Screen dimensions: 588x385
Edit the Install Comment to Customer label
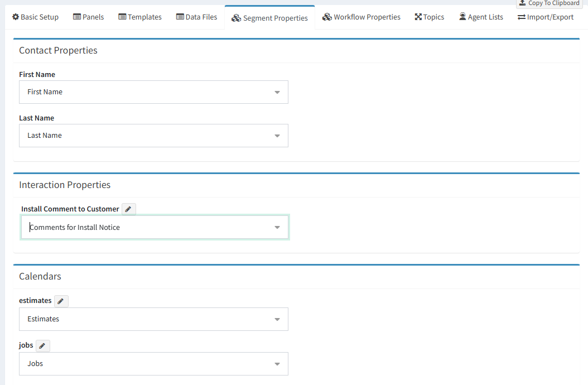click(x=129, y=209)
